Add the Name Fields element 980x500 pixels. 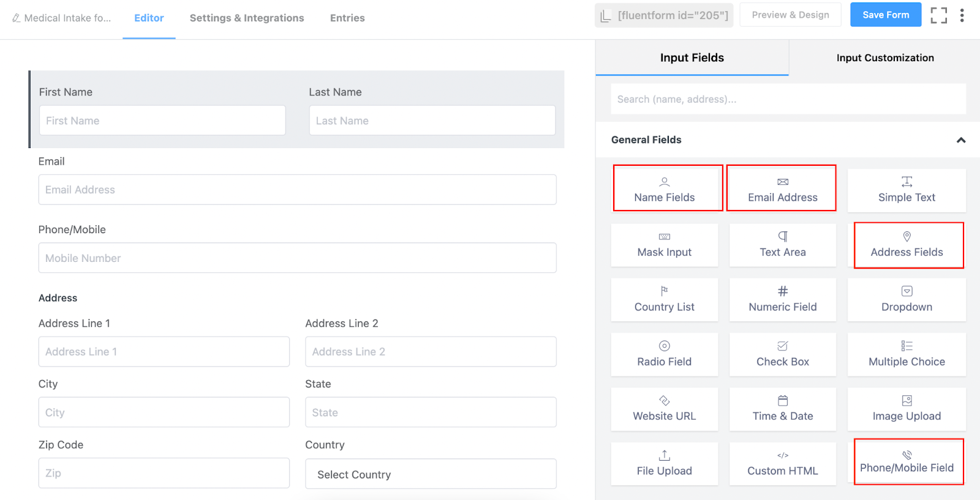(x=665, y=189)
